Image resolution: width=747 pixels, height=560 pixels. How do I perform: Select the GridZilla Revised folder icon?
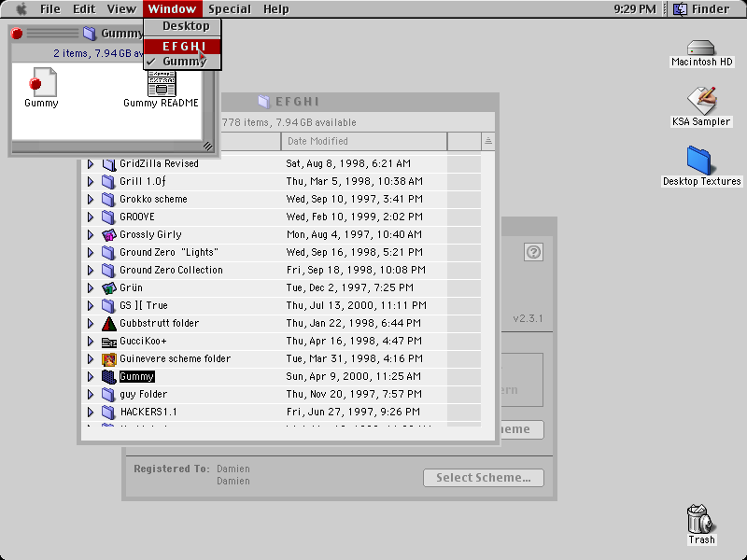(x=109, y=164)
